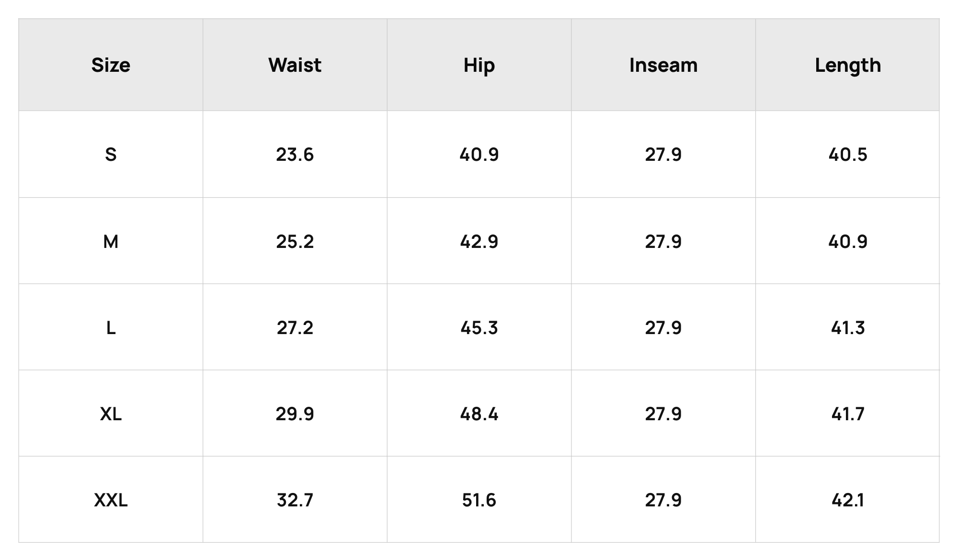Click length value 40.5 for size S
Image resolution: width=958 pixels, height=560 pixels.
848,155
